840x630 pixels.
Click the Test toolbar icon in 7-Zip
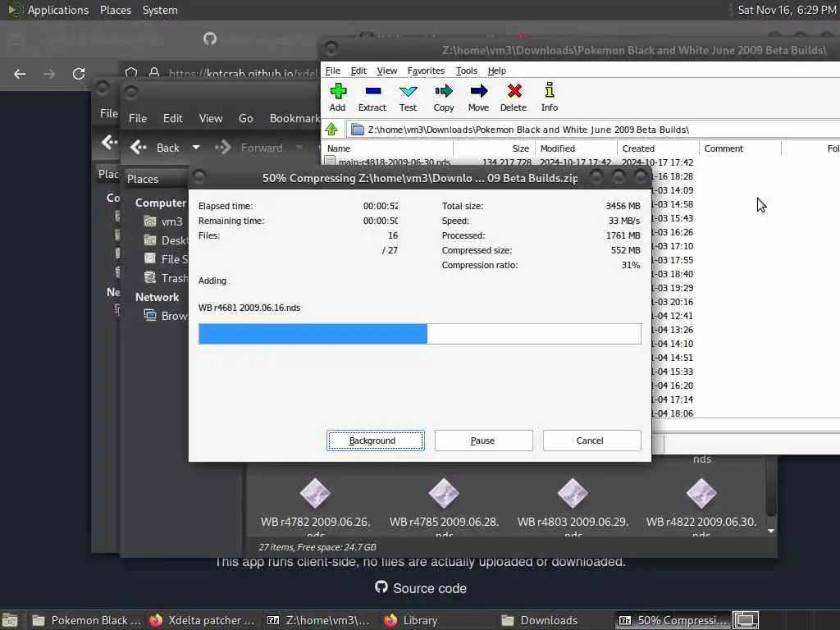(408, 97)
